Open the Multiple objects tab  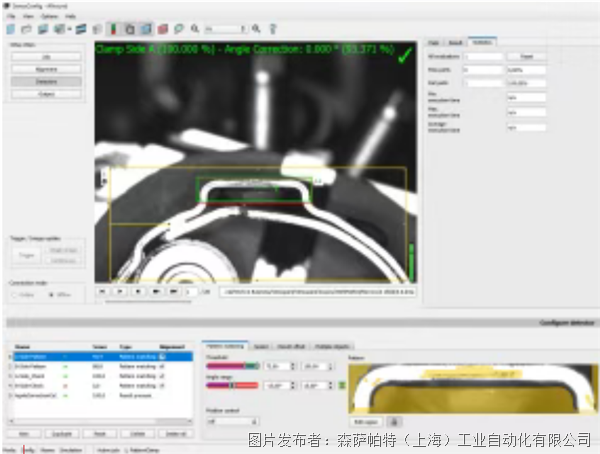pyautogui.click(x=332, y=346)
